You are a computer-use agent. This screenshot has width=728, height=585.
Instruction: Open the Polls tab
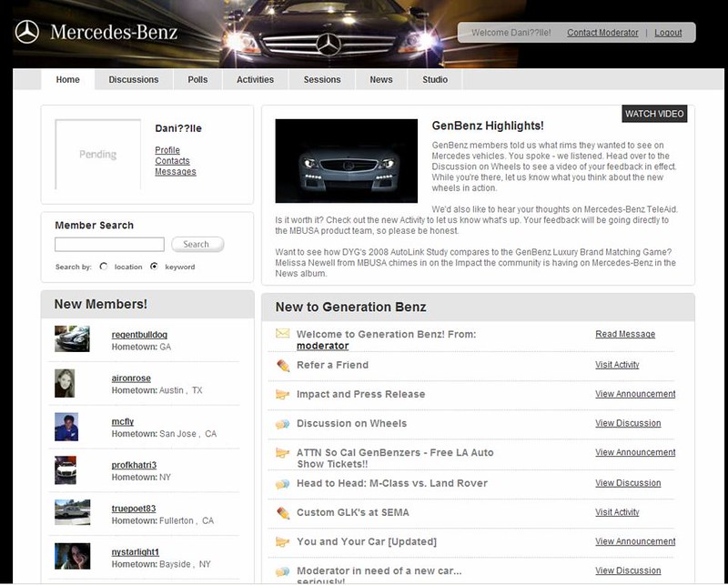[197, 79]
